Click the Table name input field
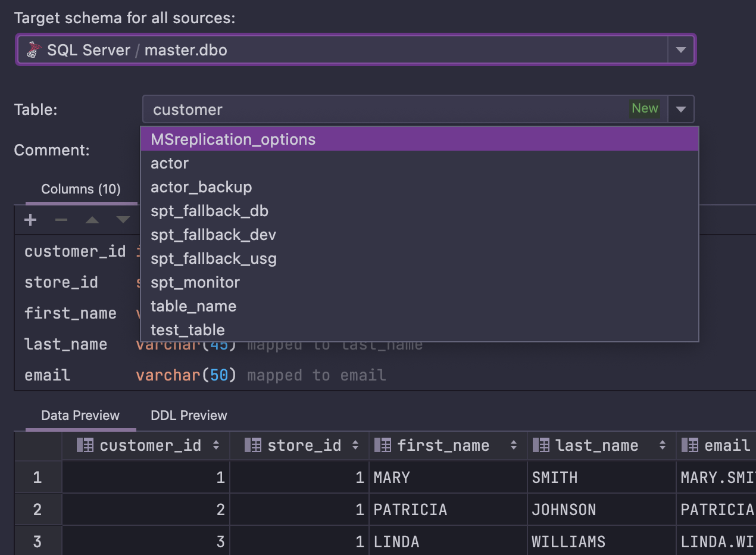756x555 pixels. [x=387, y=110]
